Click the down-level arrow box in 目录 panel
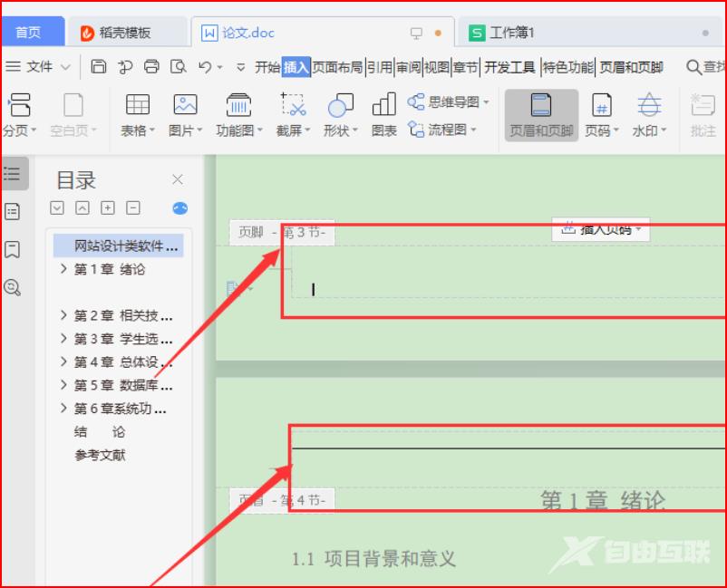Screen dimensions: 727x588 coord(57,207)
